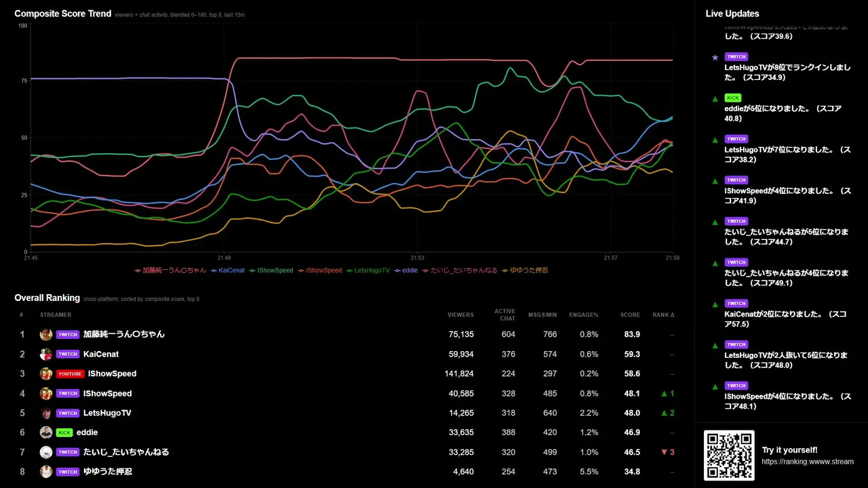
Task: Click the 141,824 viewers value
Action: [x=459, y=373]
